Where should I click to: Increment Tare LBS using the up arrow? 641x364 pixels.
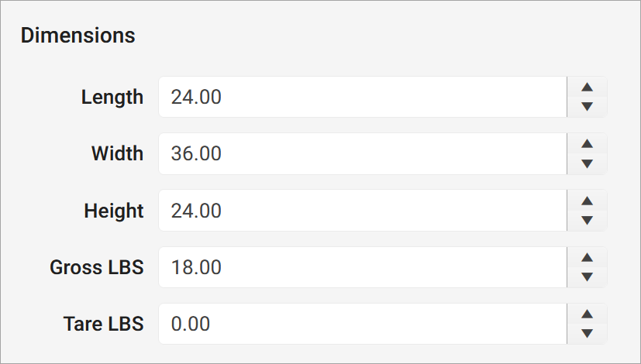click(x=587, y=314)
